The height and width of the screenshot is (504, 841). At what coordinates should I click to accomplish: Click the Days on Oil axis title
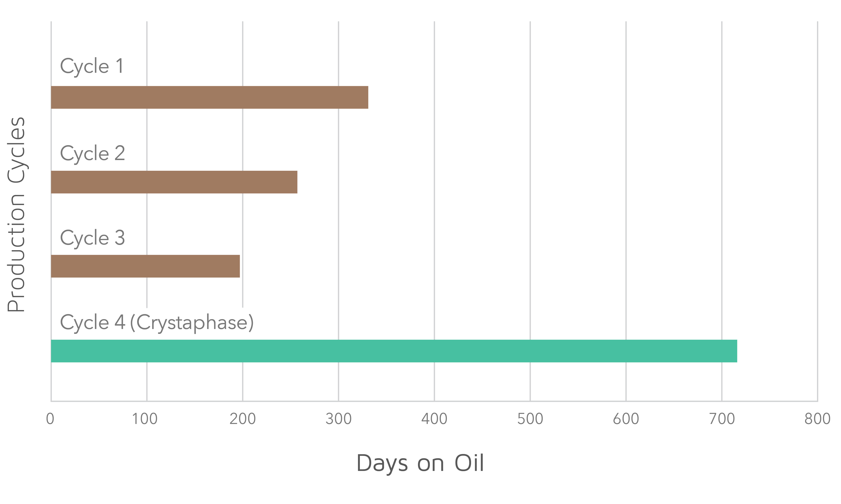click(x=420, y=463)
